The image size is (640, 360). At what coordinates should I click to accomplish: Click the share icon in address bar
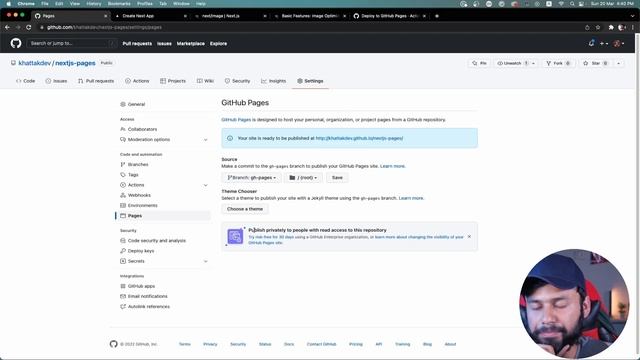(x=587, y=27)
